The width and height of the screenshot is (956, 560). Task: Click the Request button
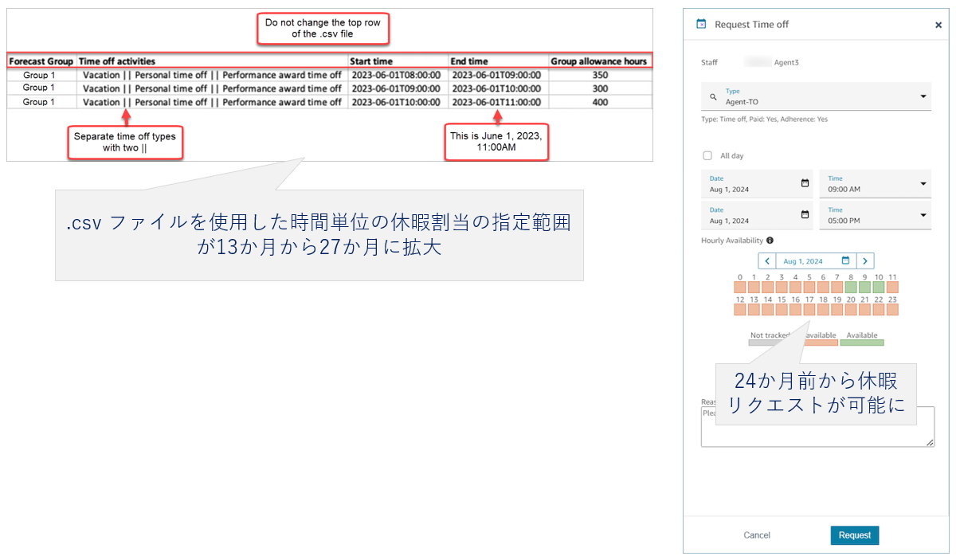(x=854, y=535)
